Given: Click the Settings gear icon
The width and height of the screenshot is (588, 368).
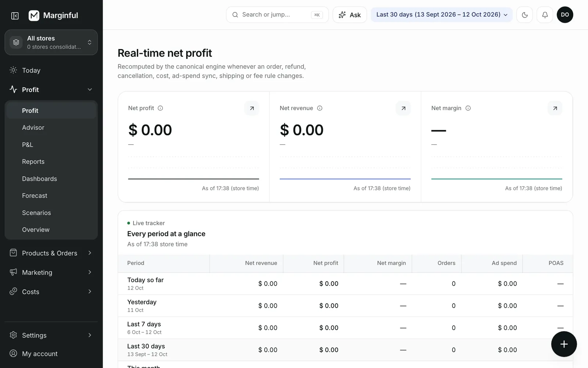Looking at the screenshot, I should click(13, 335).
